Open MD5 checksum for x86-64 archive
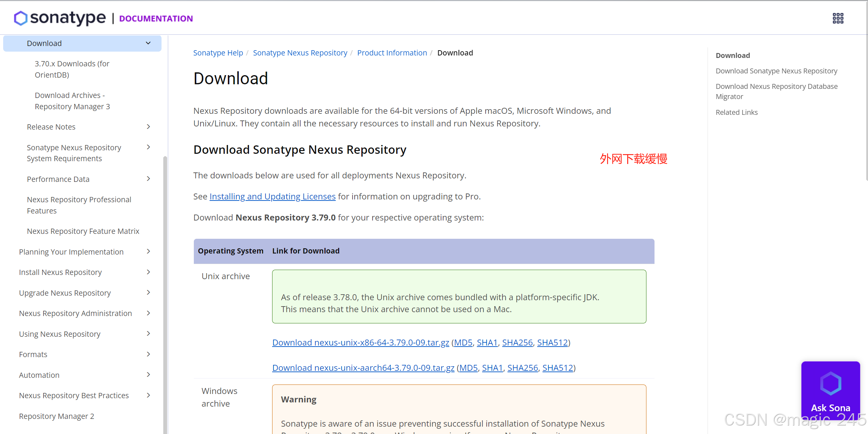Screen dimensions: 868x434 [463, 342]
